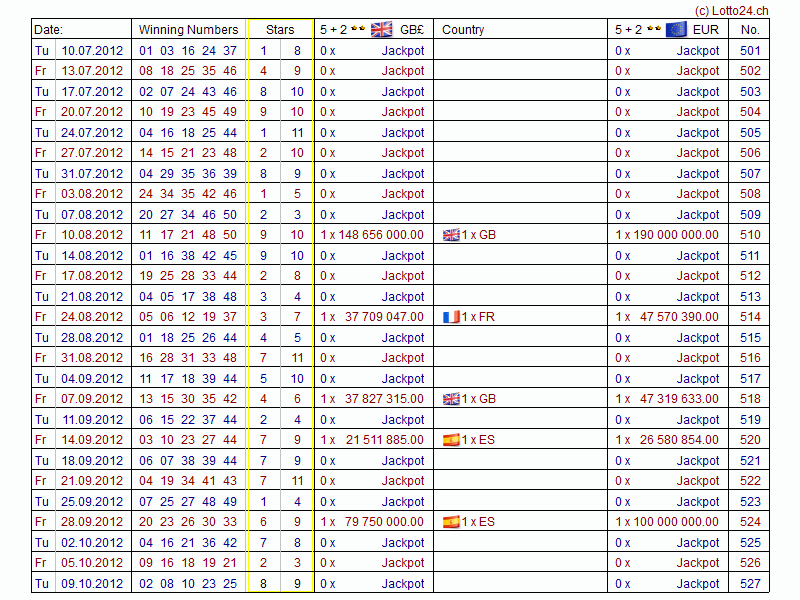Click the Spanish flag for draw 524
Screen dimensions: 800x600
(451, 522)
